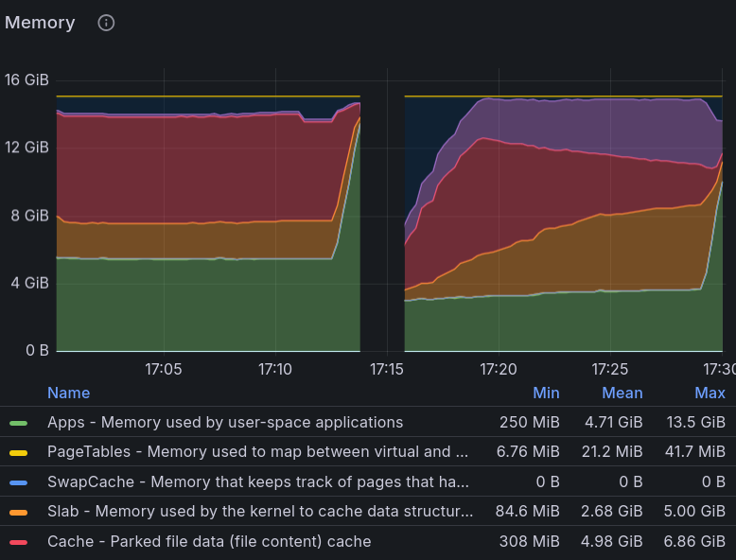The width and height of the screenshot is (736, 560).
Task: Toggle visibility of the PageTables series
Action: pos(257,451)
